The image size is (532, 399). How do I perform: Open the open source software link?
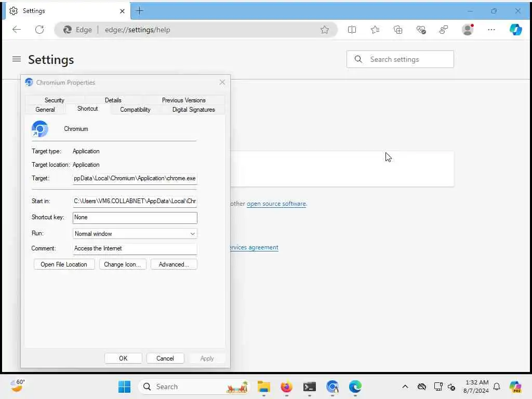(x=276, y=204)
